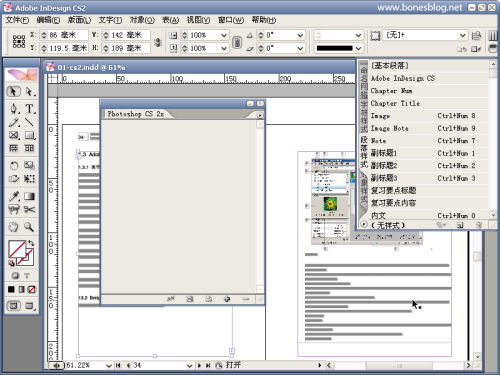
Task: Open the 文字(T) menu
Action: tap(110, 20)
